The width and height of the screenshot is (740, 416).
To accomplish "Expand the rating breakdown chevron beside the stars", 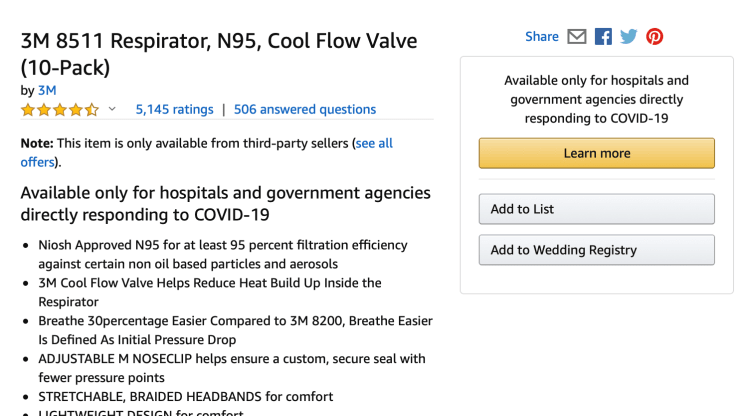I will [x=112, y=109].
